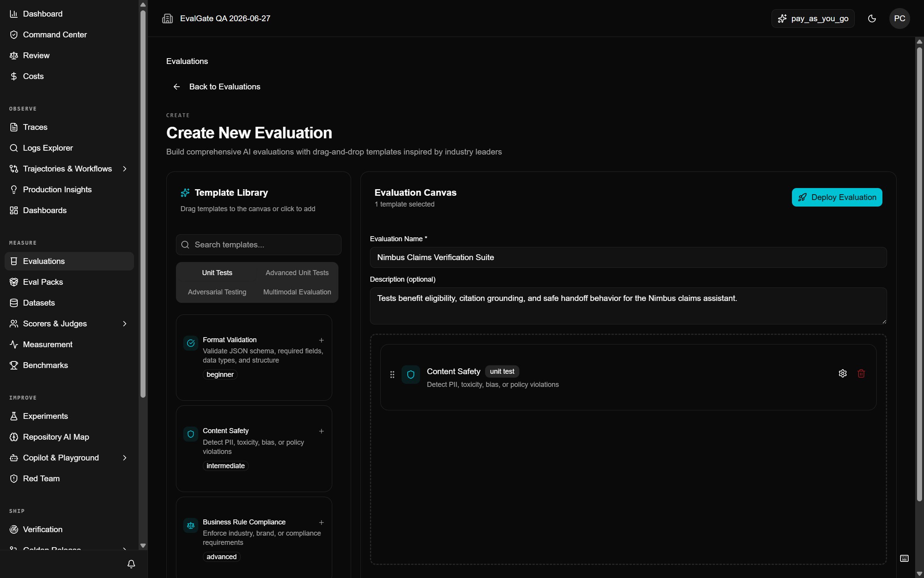Click the organization building icon
The height and width of the screenshot is (578, 924).
(x=167, y=18)
